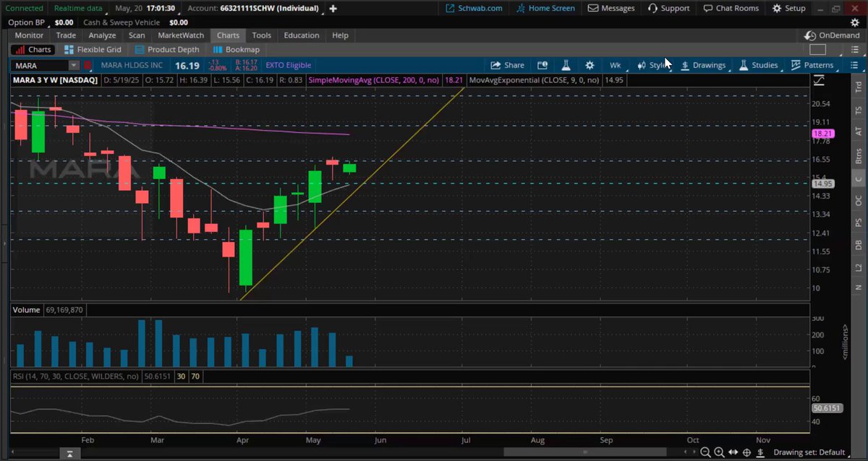
Task: Add account with plus icon
Action: 333,9
